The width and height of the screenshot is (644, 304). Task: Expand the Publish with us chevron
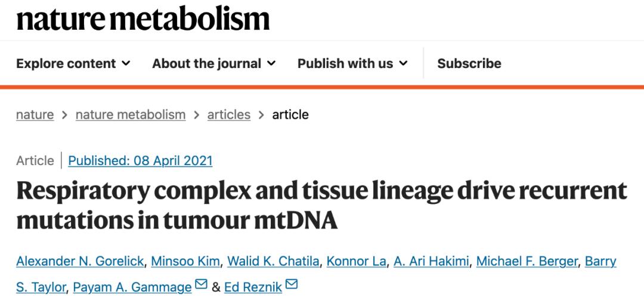pos(403,64)
